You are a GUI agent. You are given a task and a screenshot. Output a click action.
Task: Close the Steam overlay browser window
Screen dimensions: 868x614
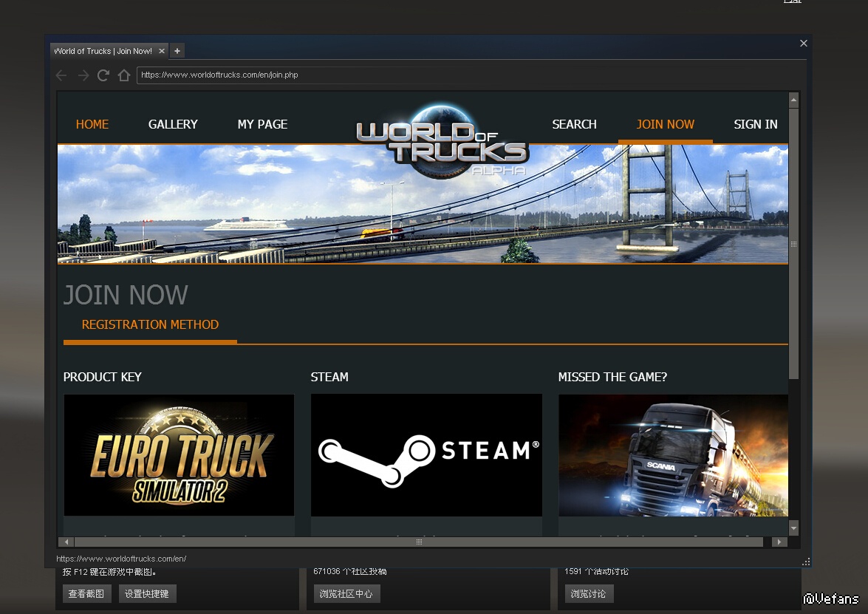804,43
